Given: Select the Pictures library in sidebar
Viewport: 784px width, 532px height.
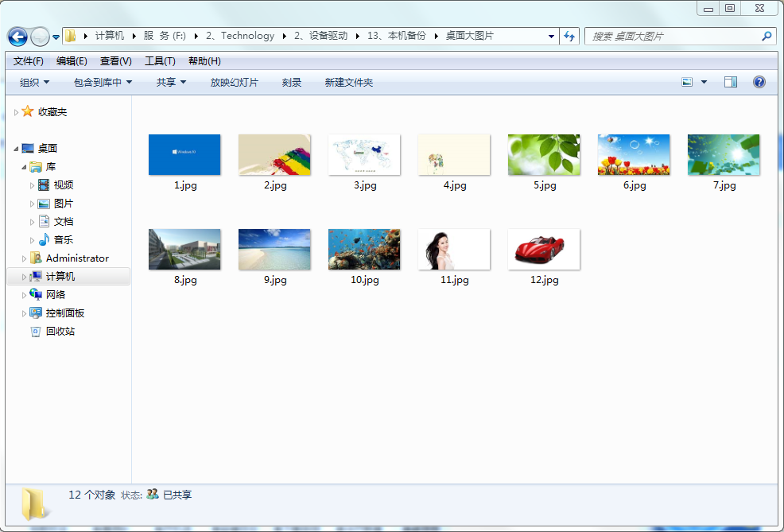Looking at the screenshot, I should tap(64, 204).
